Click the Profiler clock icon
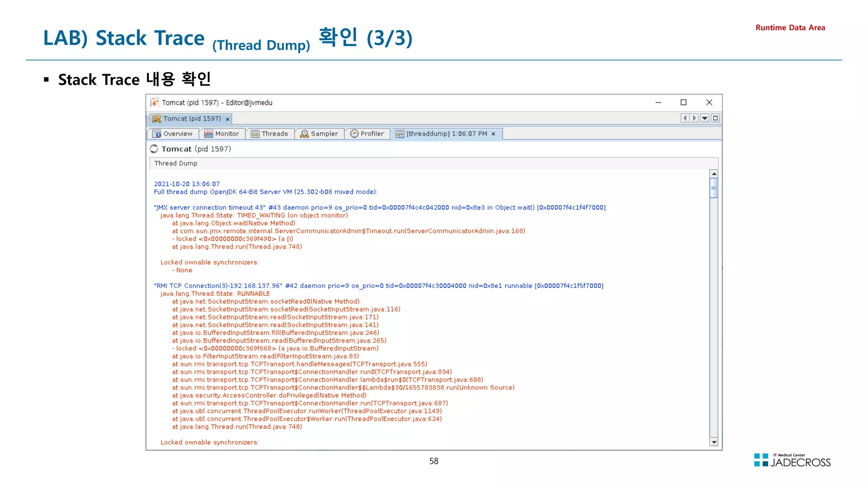Viewport: 868px width, 488px height. tap(354, 133)
